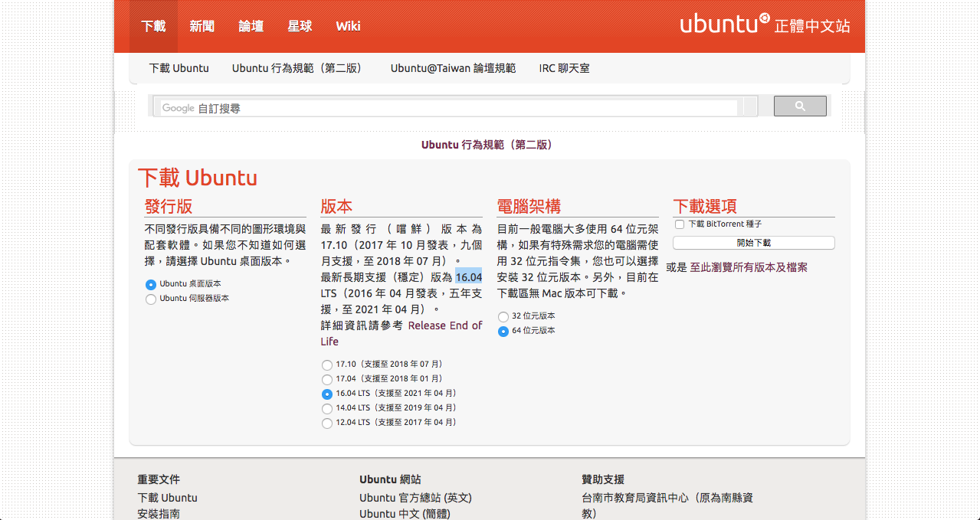Click the Ubuntu logo in header
The width and height of the screenshot is (980, 520).
pos(725,24)
